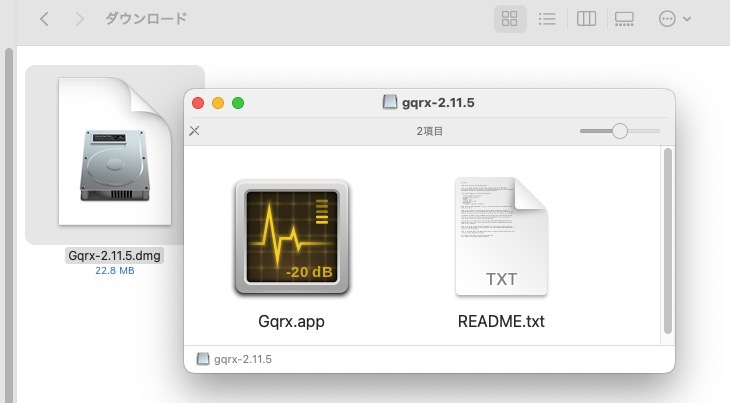This screenshot has height=403, width=730.
Task: Click the gqrx-2.11.5 title bar proxy icon
Action: pos(390,102)
